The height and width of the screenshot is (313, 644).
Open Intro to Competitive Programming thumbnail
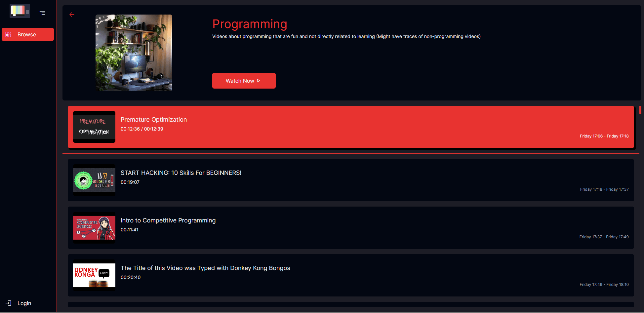click(94, 228)
